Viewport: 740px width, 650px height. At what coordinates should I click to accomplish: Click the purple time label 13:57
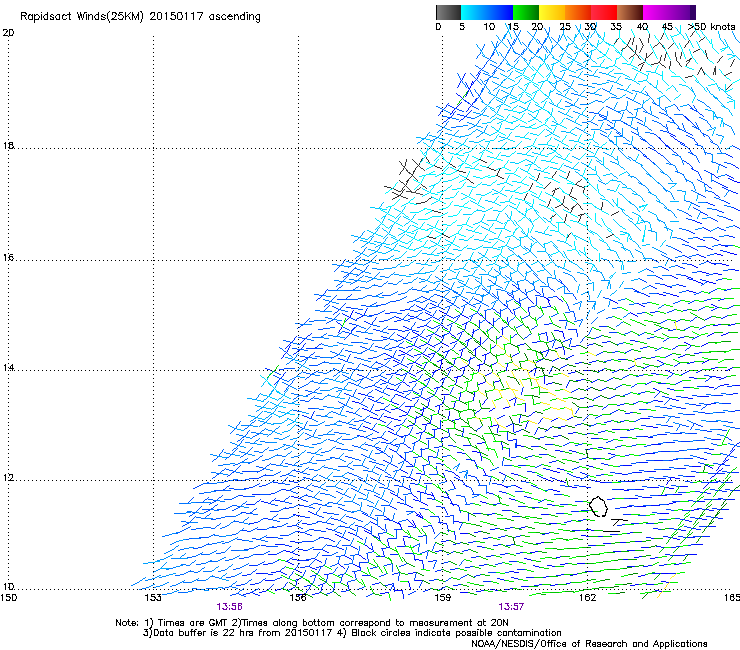click(x=511, y=607)
